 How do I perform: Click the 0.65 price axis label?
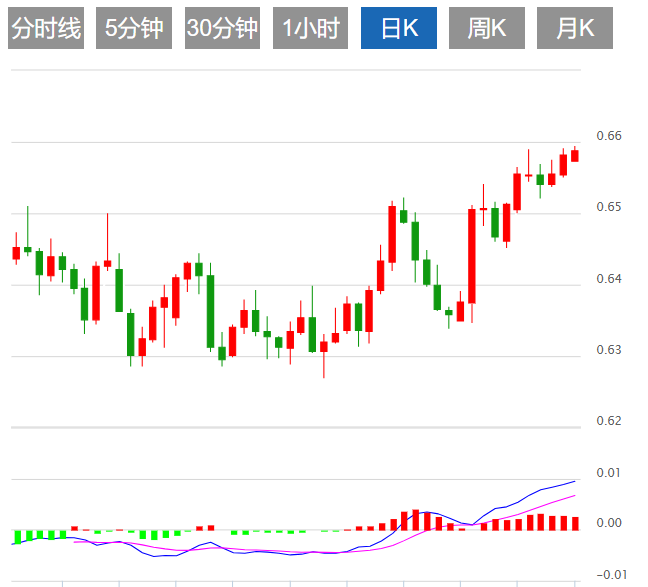(609, 207)
